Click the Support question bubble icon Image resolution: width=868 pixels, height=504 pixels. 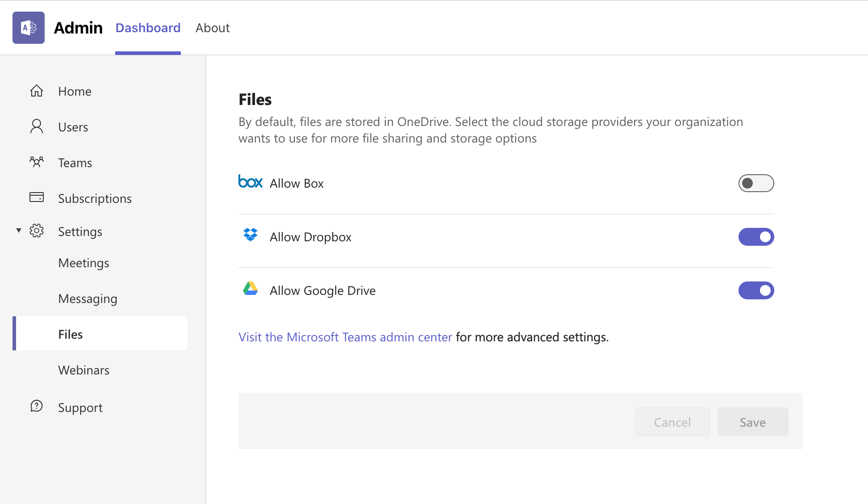click(x=37, y=406)
